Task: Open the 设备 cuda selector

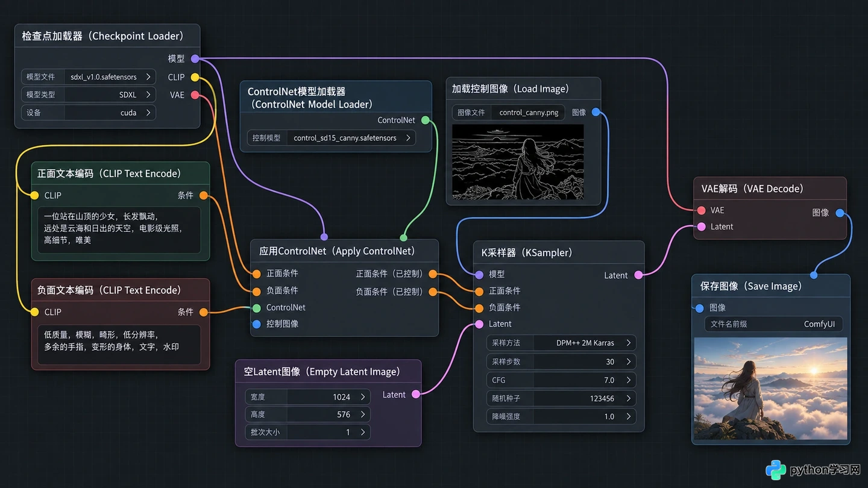Action: [89, 113]
